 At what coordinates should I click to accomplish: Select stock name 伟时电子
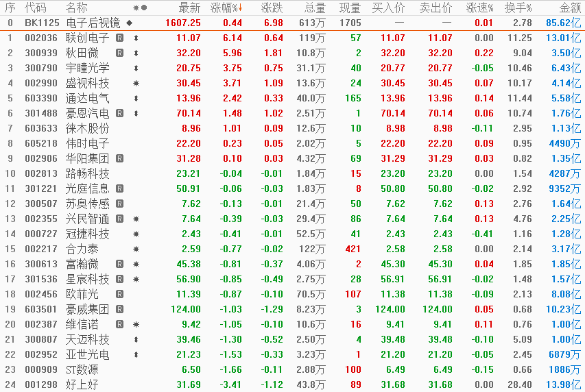point(87,143)
